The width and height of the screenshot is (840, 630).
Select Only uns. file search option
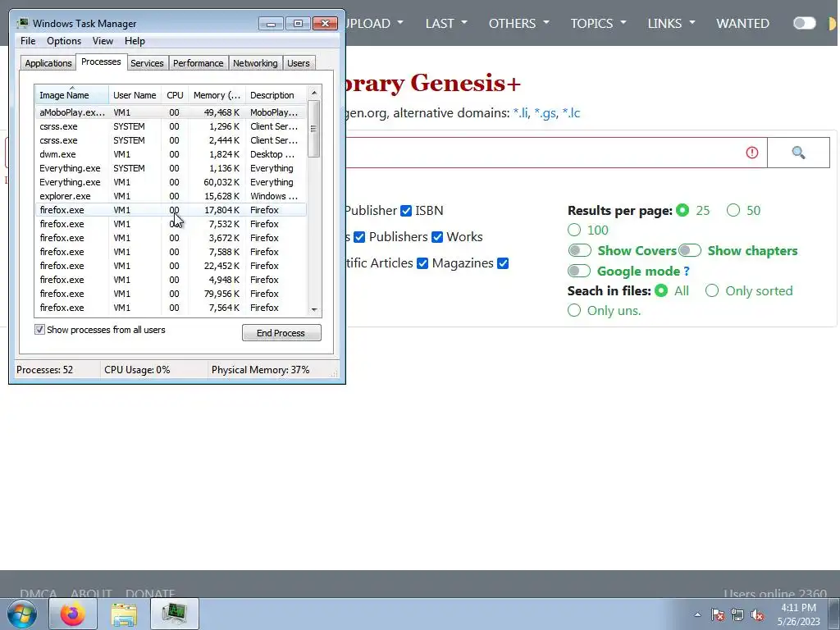point(574,311)
